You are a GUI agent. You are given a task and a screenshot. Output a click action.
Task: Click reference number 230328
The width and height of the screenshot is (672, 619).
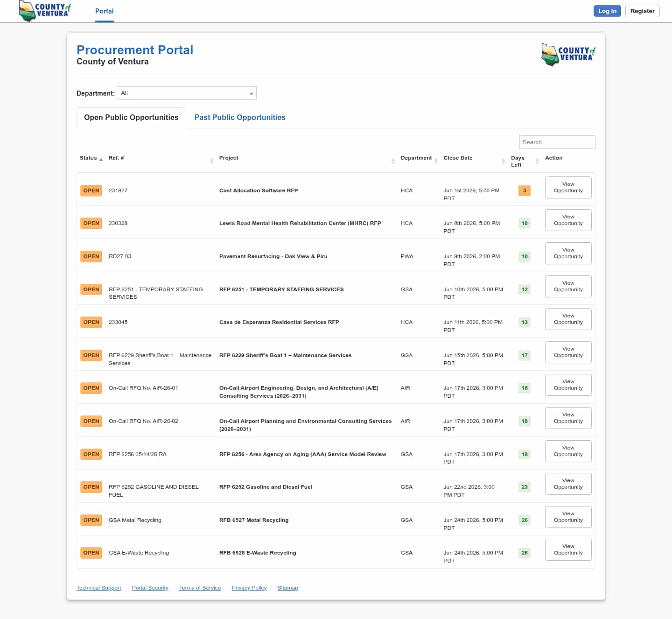pos(118,223)
